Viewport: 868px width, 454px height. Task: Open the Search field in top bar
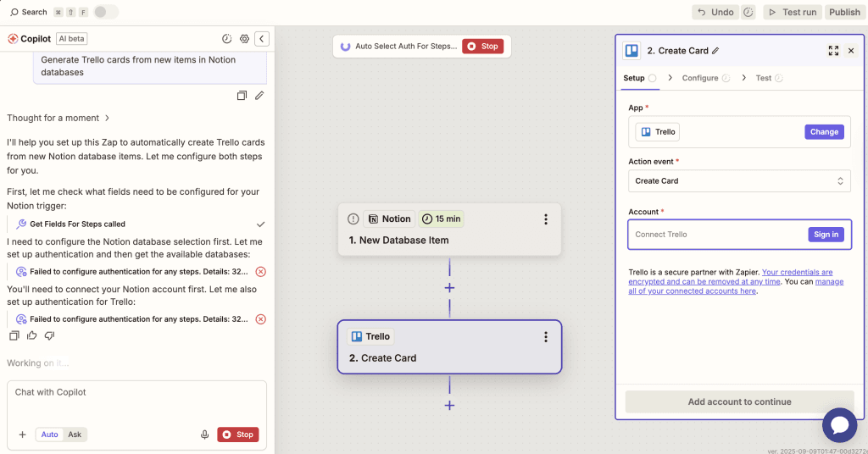(29, 12)
